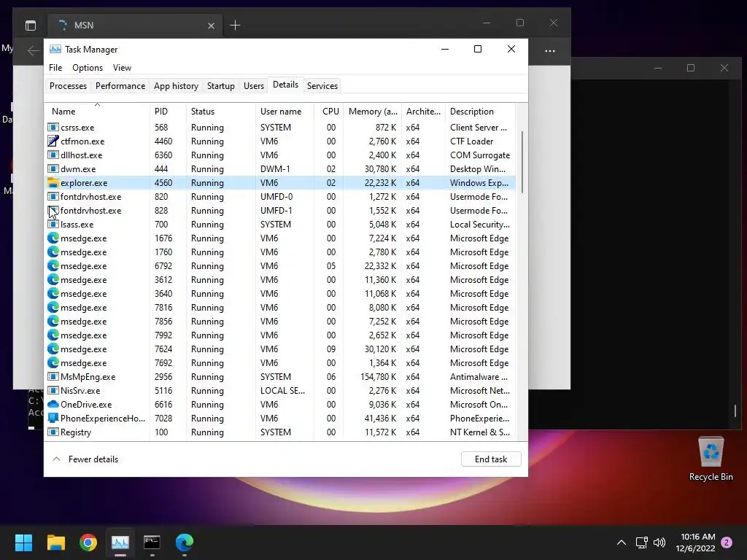Image resolution: width=747 pixels, height=560 pixels.
Task: Sort by the Memory column header
Action: (x=372, y=112)
